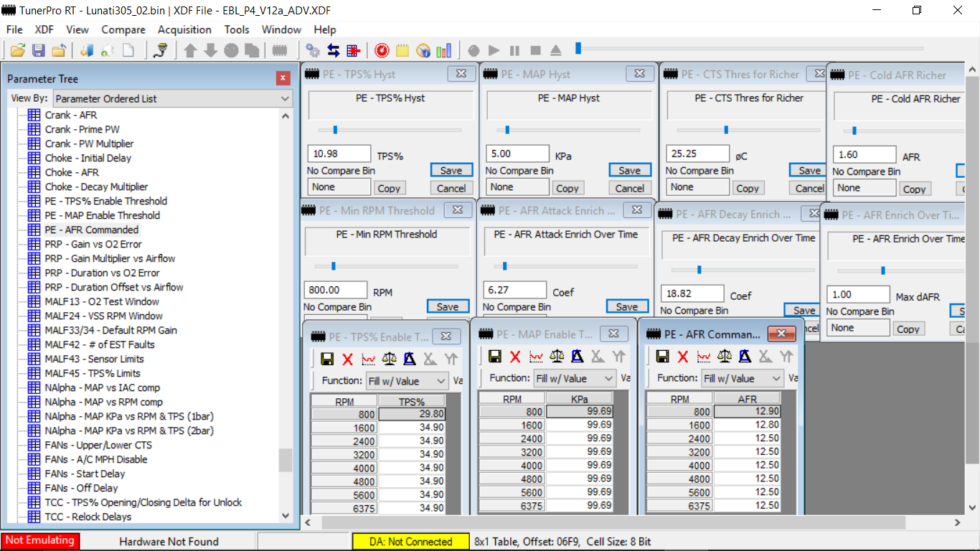This screenshot has height=551, width=980.
Task: Click the open bin file folder icon
Action: pos(18,50)
